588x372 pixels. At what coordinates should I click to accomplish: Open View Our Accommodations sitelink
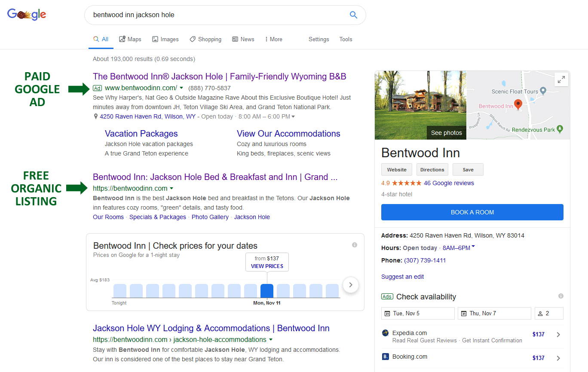pyautogui.click(x=288, y=134)
